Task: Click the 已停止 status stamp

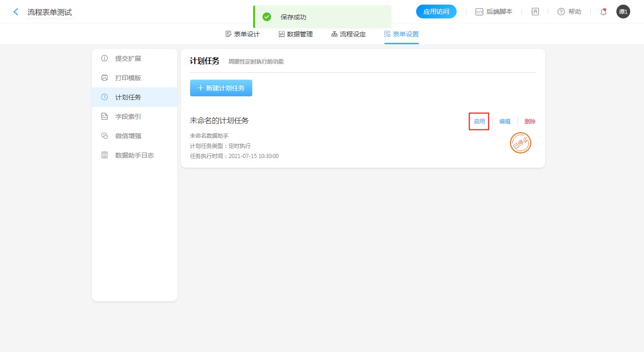Action: tap(520, 143)
